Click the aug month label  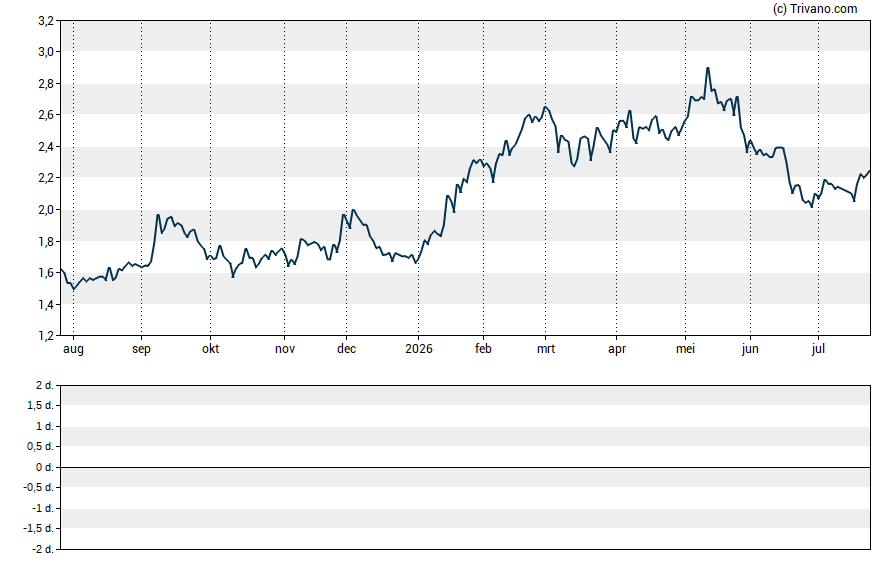[x=73, y=349]
